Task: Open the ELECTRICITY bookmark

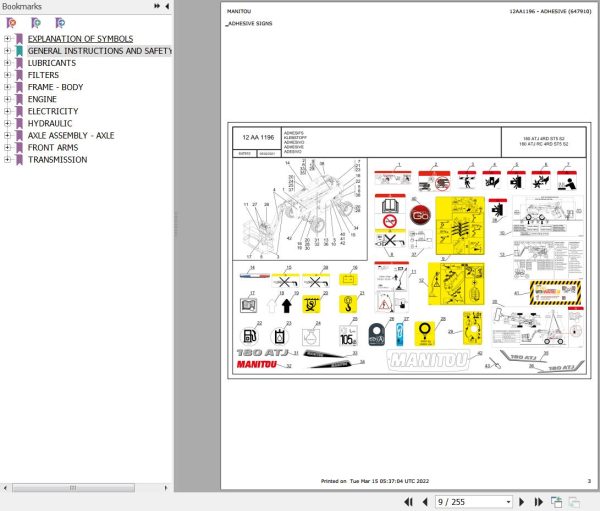Action: point(53,111)
